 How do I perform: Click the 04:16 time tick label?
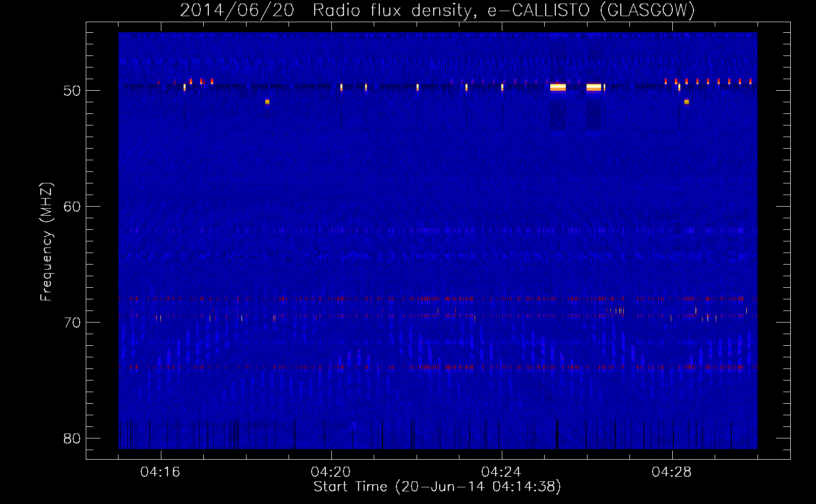[x=160, y=472]
